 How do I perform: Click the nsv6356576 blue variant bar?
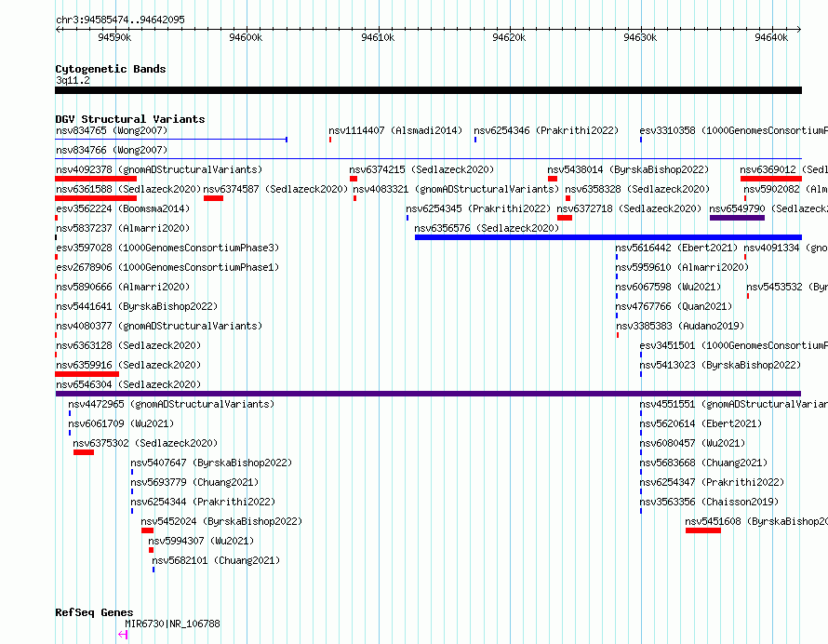tap(608, 237)
